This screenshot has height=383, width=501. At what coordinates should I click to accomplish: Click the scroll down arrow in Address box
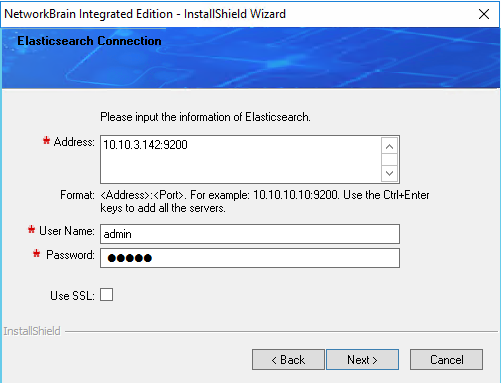click(389, 173)
